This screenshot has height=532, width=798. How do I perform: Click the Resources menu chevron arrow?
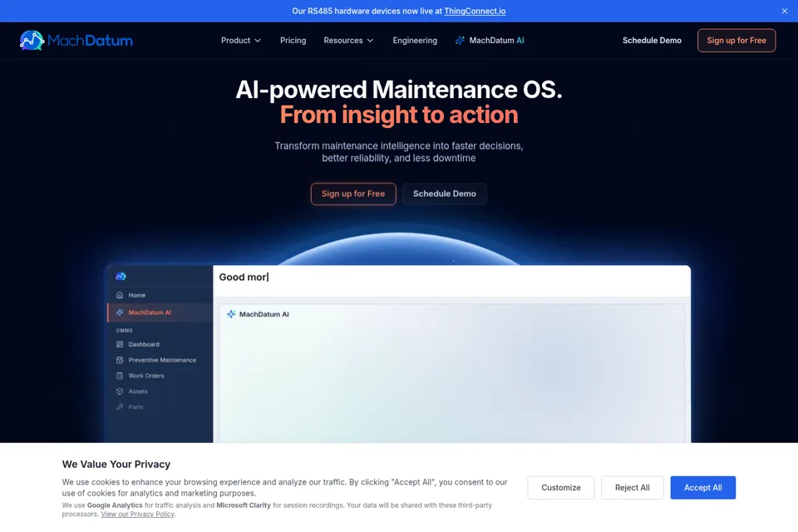tap(370, 41)
